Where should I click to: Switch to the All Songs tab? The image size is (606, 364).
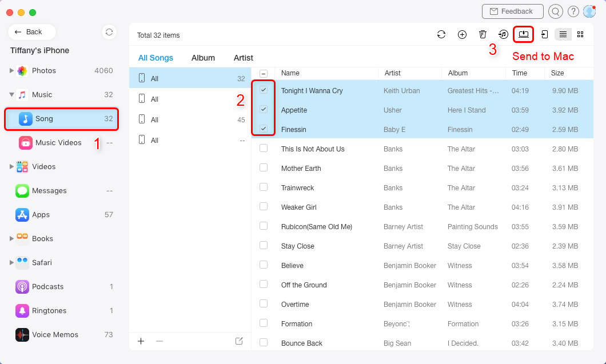coord(156,58)
